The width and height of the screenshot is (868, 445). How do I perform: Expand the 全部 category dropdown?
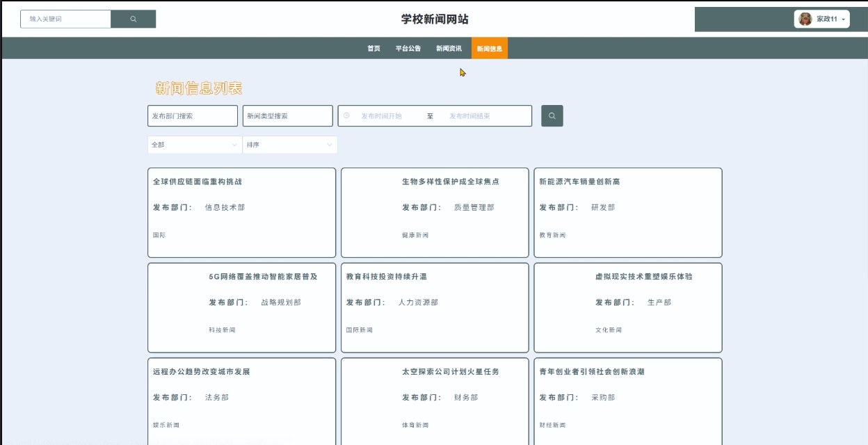(x=195, y=145)
